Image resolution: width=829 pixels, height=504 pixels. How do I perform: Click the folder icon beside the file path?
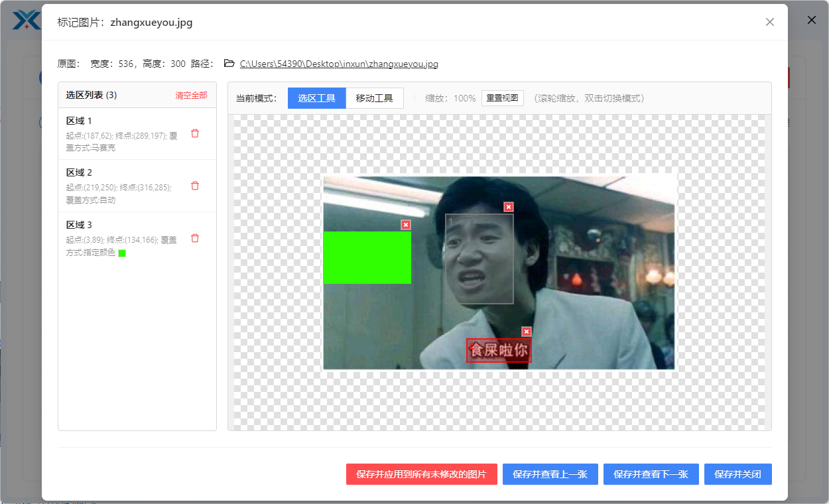point(229,64)
